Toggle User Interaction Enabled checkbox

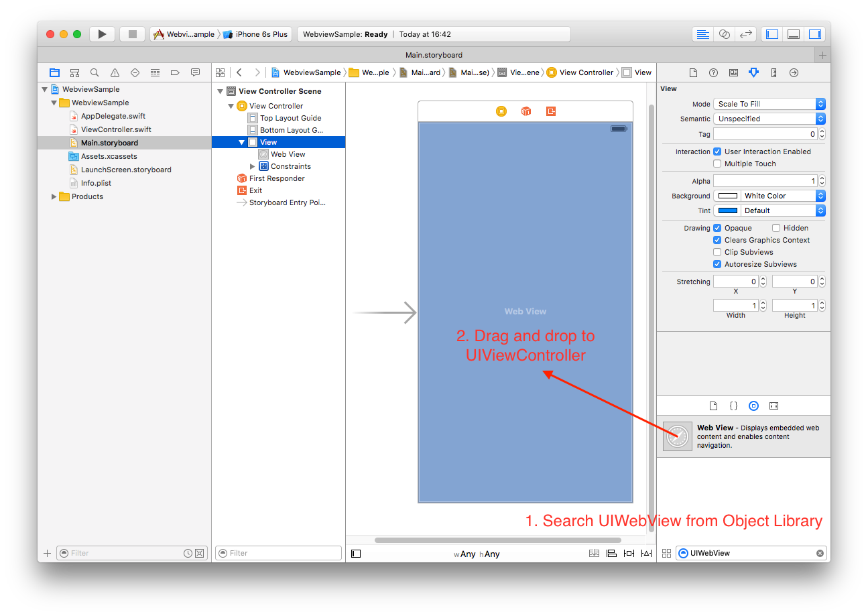717,151
